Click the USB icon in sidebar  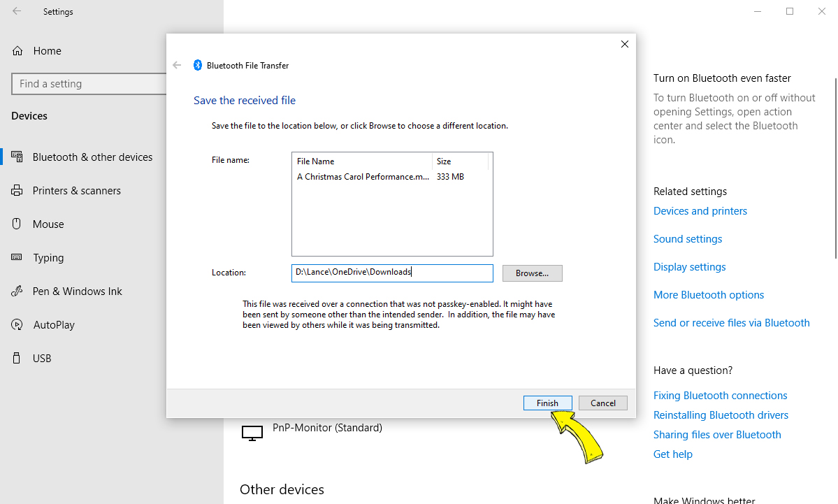click(17, 358)
